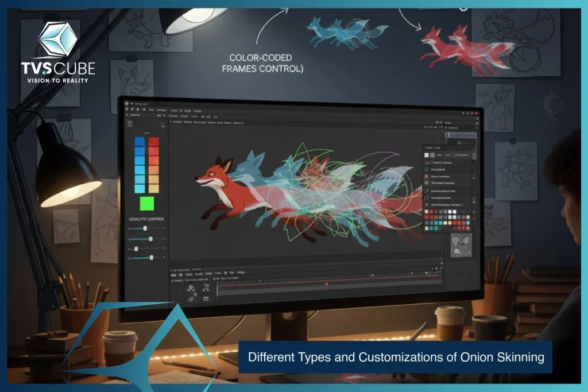The width and height of the screenshot is (588, 392).
Task: Click the first row icon in floating panel
Action: pyautogui.click(x=427, y=162)
